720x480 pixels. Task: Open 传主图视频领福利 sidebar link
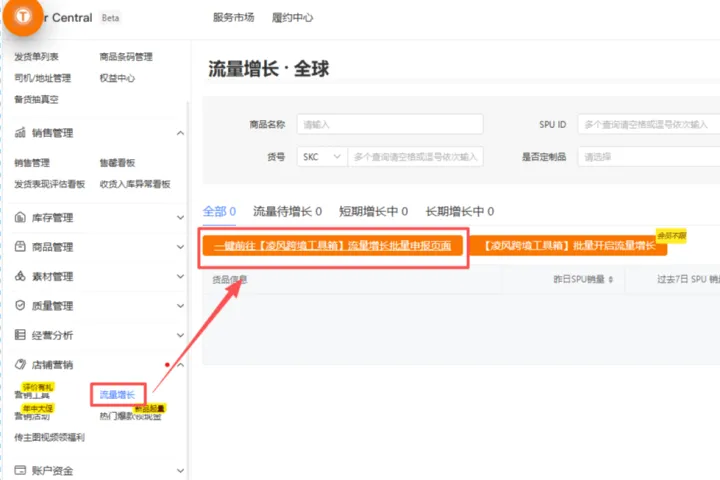point(50,437)
